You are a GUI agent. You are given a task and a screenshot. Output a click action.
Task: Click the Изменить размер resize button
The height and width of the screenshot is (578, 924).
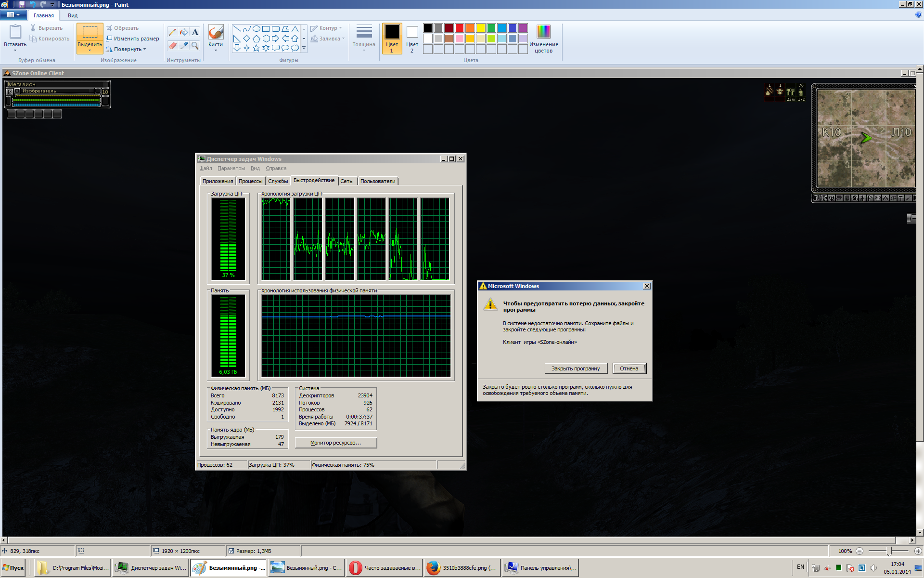(x=133, y=39)
